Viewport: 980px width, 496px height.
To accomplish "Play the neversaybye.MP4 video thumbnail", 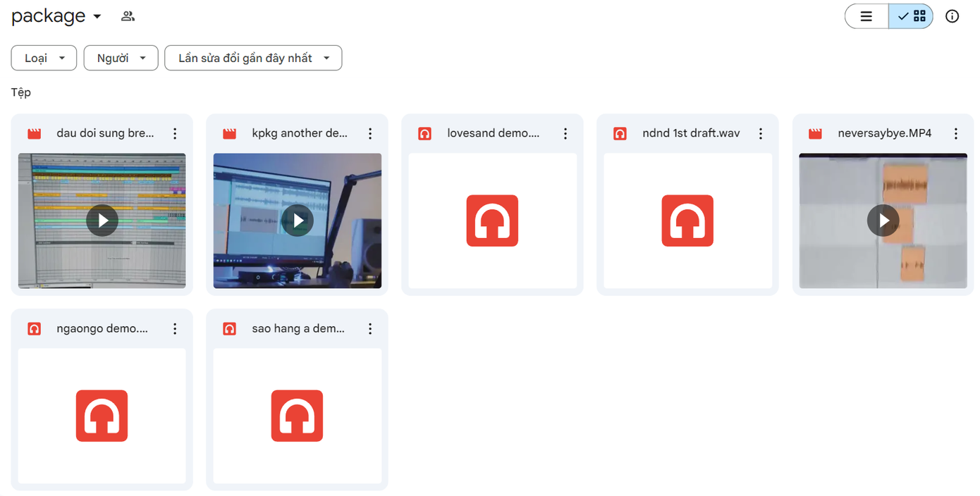I will 883,221.
